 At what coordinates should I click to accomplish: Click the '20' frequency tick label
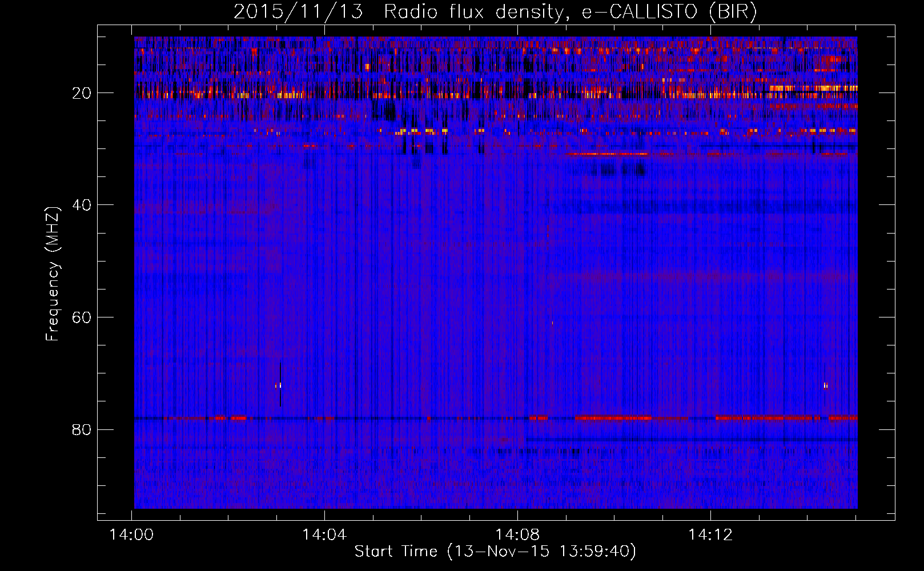pos(82,93)
